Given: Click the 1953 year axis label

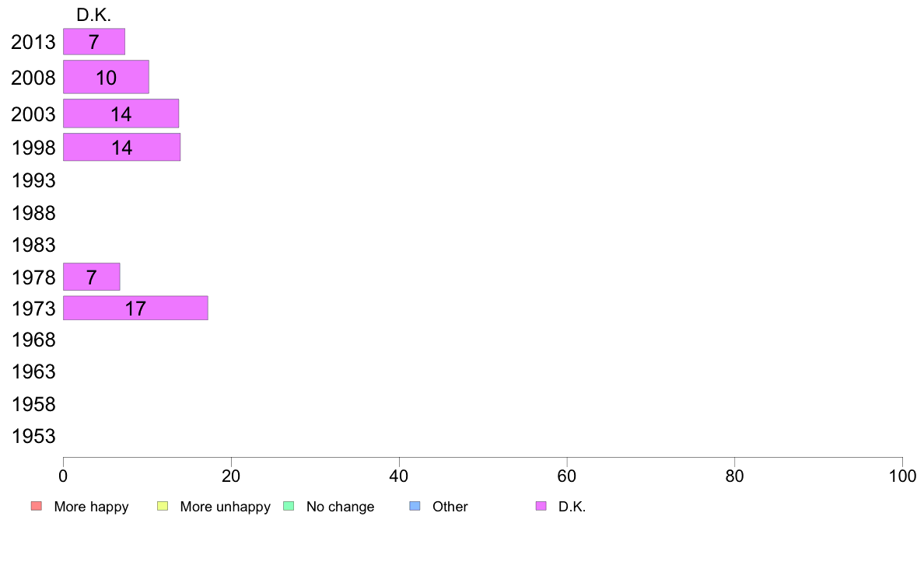Looking at the screenshot, I should 33,436.
